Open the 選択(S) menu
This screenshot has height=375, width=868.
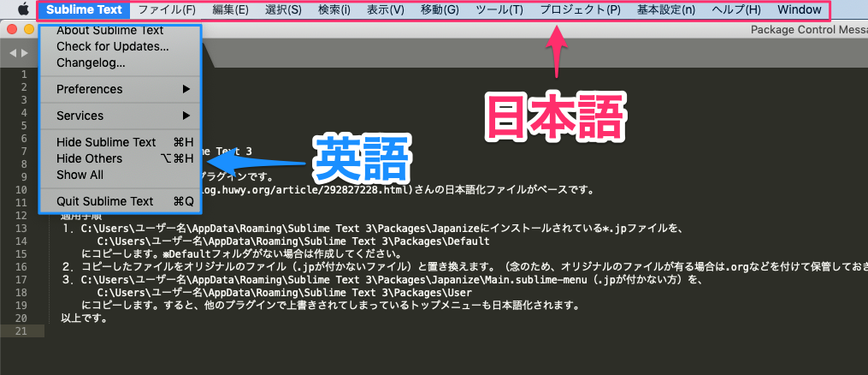[x=283, y=9]
